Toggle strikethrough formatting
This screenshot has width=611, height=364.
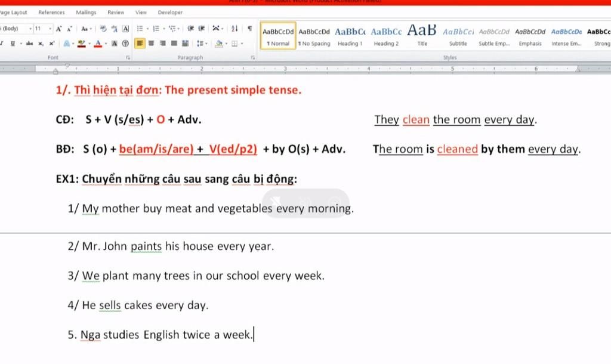29,44
